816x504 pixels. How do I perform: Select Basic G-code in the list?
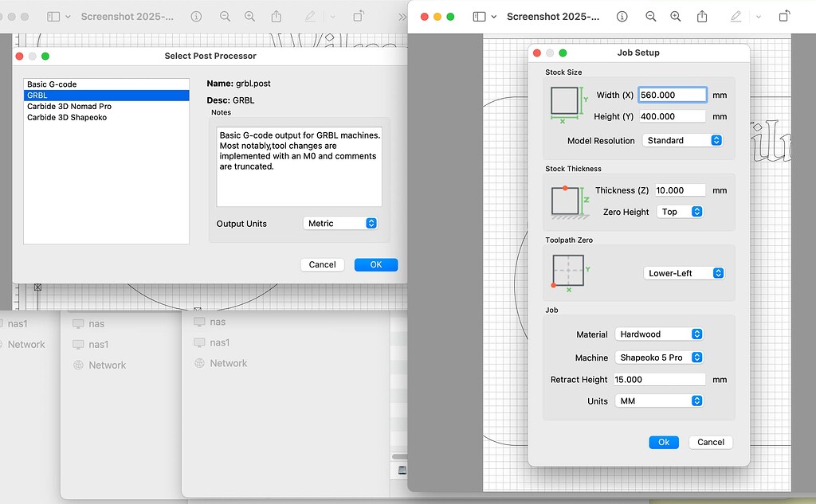point(52,84)
